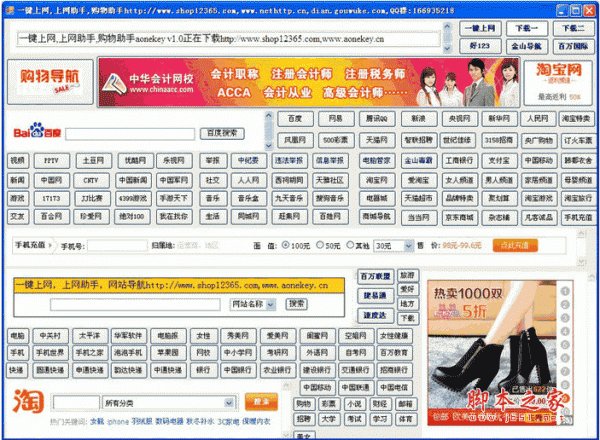600x440 pixels.
Task: Choose the 其他 recharge amount option
Action: coord(350,245)
